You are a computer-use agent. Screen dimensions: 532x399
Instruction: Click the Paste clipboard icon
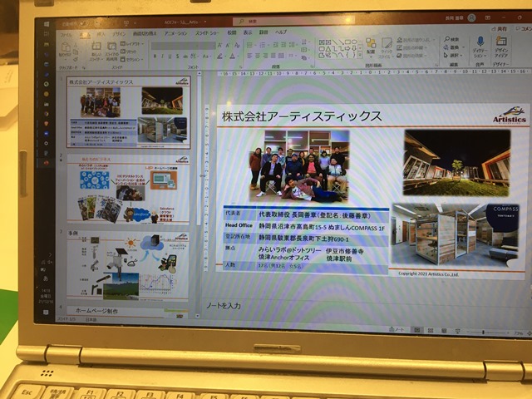point(66,47)
